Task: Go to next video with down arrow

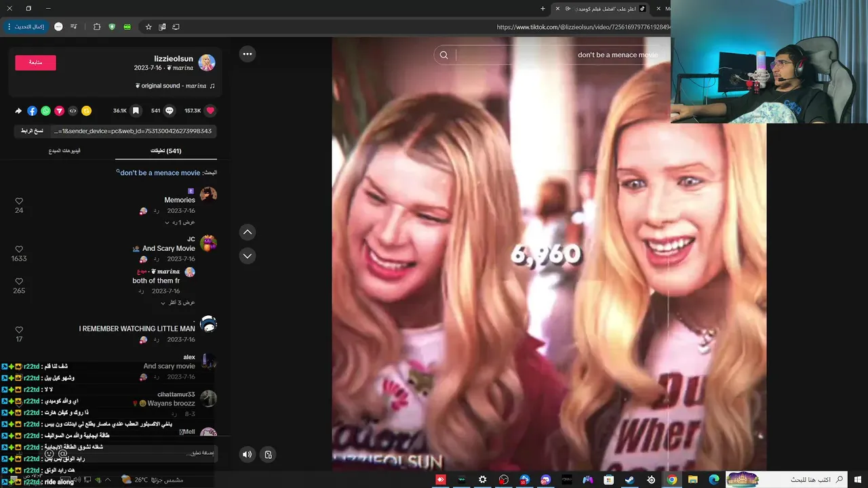Action: pyautogui.click(x=248, y=256)
